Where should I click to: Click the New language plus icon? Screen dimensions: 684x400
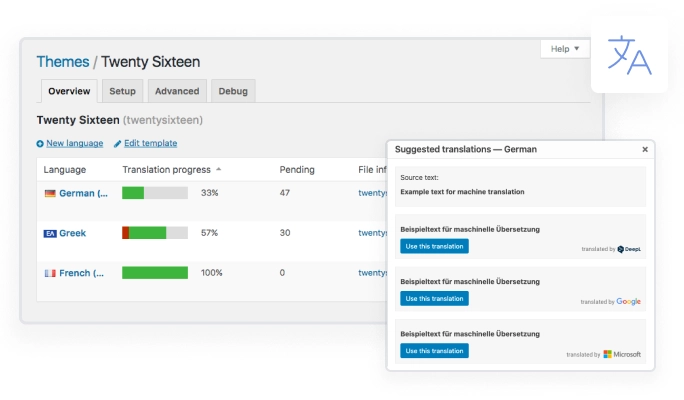(x=40, y=144)
